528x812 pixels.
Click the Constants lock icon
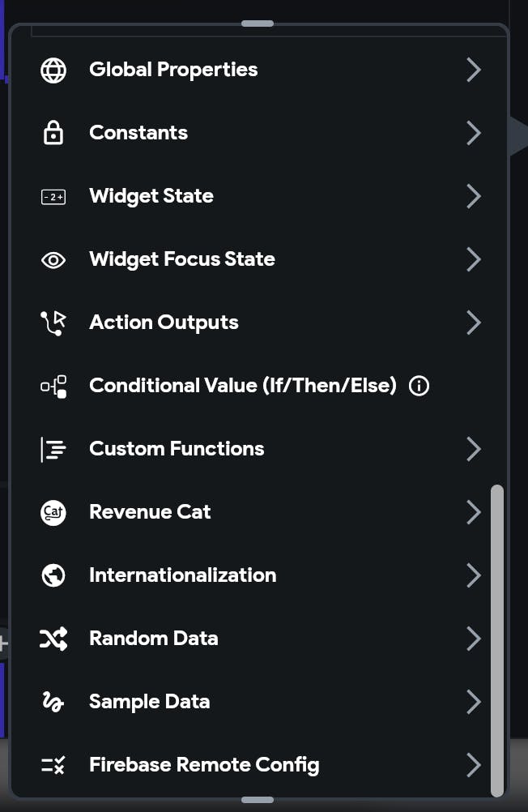click(53, 133)
